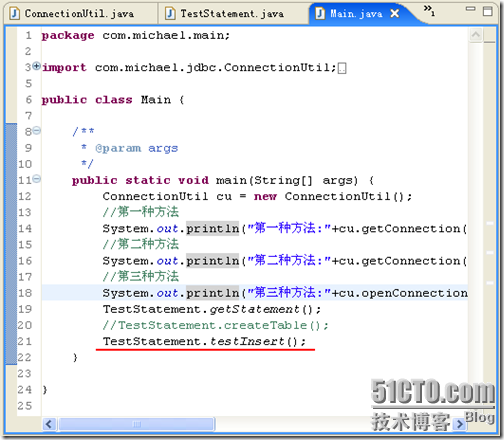504x440 pixels.
Task: Click the horizontal scrollbar left arrow
Action: [49, 424]
